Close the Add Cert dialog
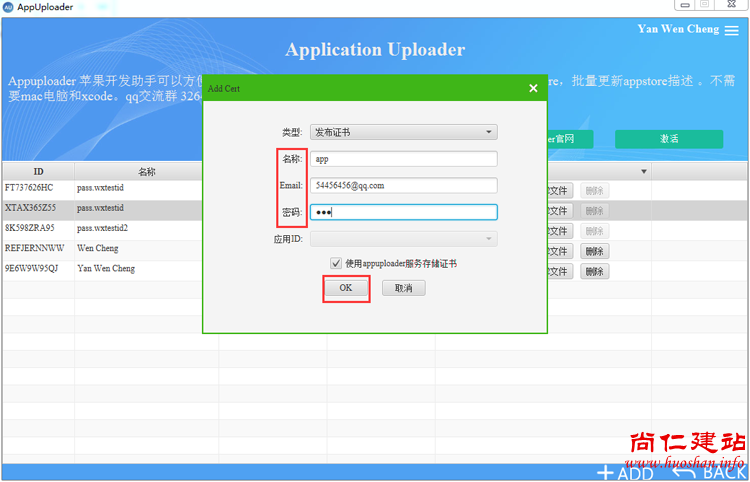 pyautogui.click(x=533, y=88)
